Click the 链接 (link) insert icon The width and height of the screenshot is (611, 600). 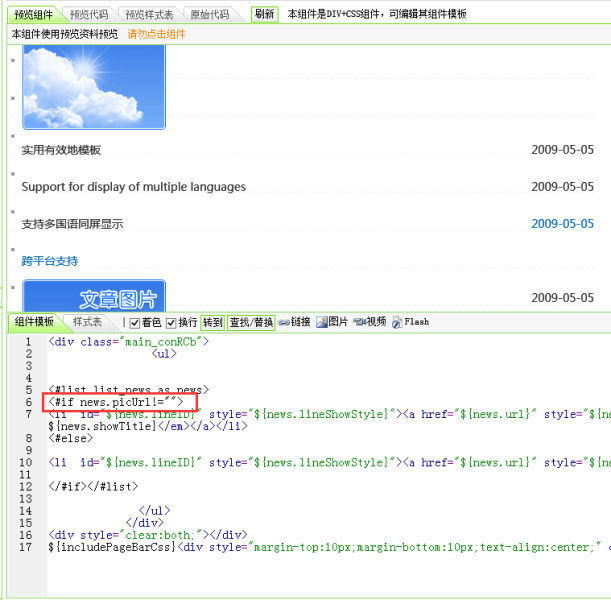(x=294, y=322)
